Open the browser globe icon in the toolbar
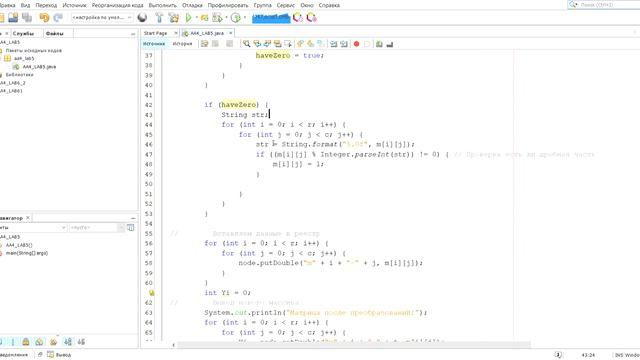 [x=142, y=18]
